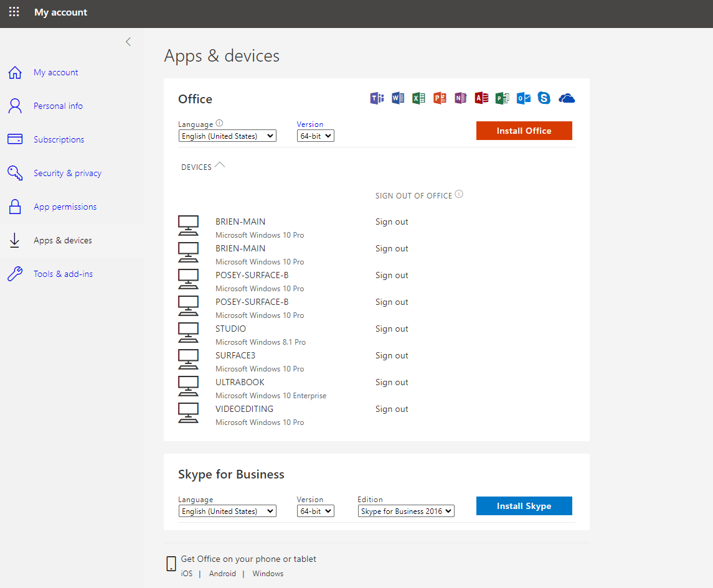The image size is (713, 588).
Task: Click the info icon next to Office Language
Action: pyautogui.click(x=219, y=123)
